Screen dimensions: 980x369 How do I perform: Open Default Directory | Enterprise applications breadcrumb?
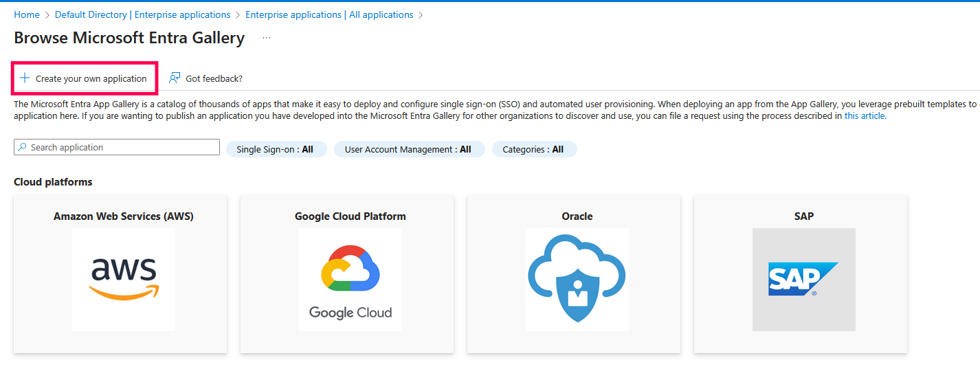click(x=143, y=14)
